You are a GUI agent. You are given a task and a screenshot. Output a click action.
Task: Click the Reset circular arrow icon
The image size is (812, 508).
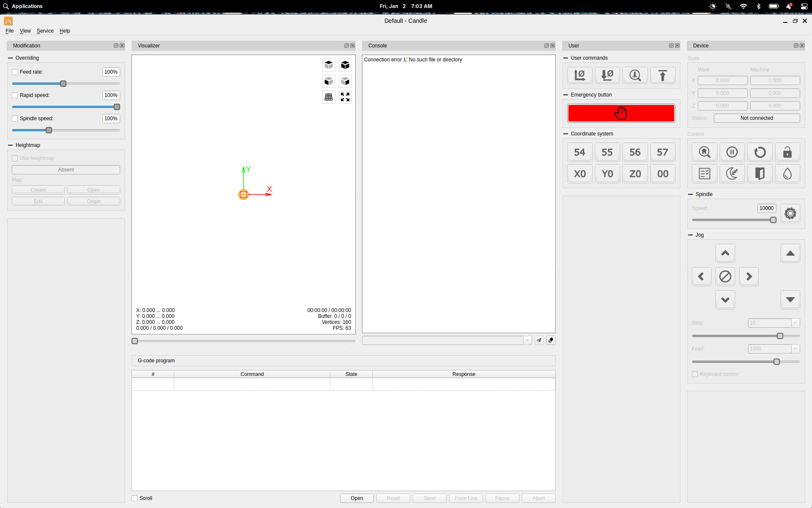coord(760,152)
